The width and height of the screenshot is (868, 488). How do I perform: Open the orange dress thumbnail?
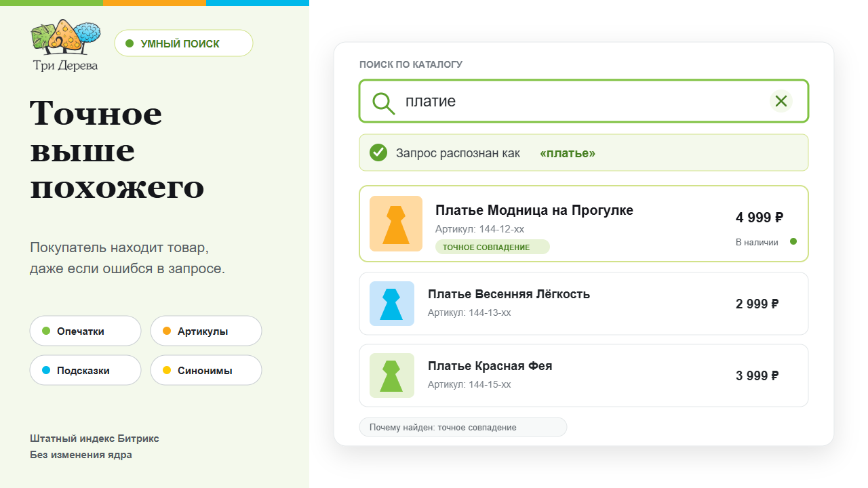coord(396,224)
